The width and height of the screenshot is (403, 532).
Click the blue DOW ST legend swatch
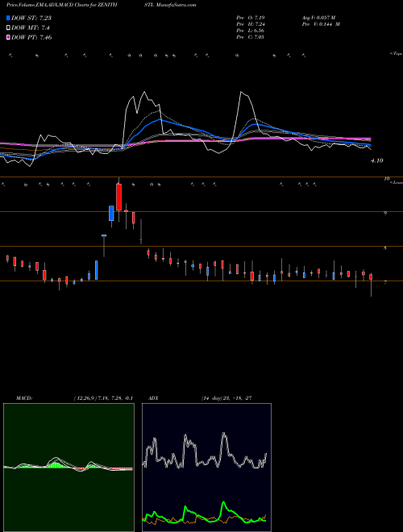8,18
